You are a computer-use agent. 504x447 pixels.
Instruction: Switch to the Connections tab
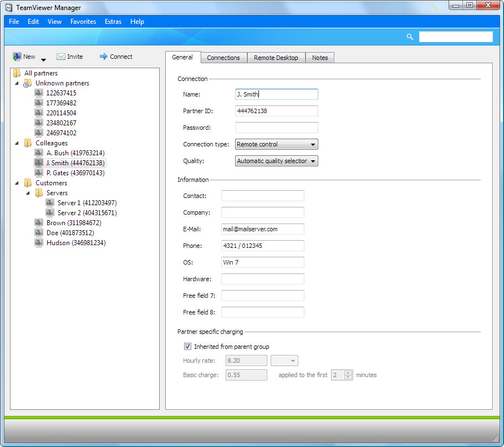pos(223,58)
